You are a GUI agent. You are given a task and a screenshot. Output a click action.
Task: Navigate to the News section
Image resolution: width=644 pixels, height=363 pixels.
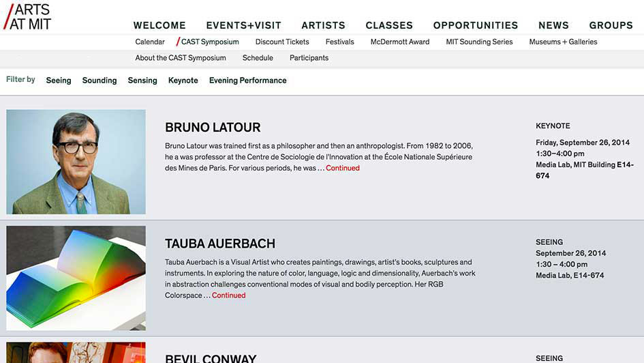tap(553, 25)
